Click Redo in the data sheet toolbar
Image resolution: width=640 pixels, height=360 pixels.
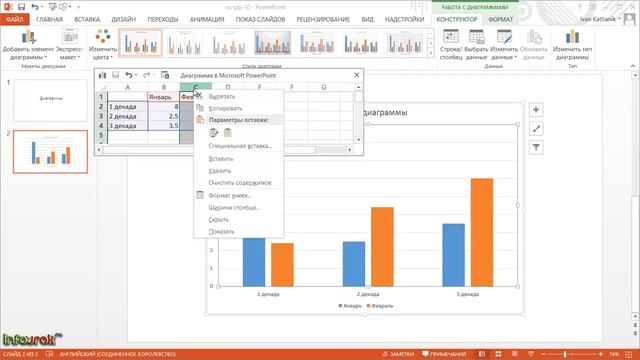point(146,75)
